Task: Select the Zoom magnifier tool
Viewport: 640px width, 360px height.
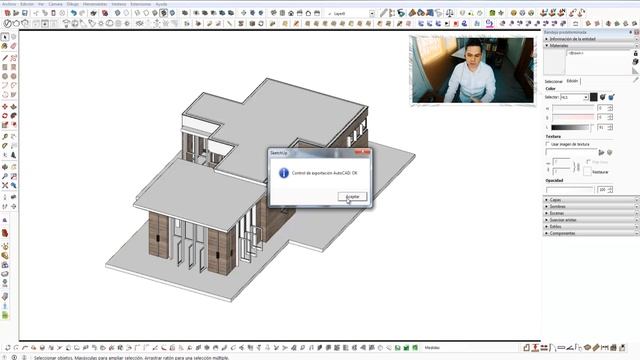Action: (x=5, y=176)
